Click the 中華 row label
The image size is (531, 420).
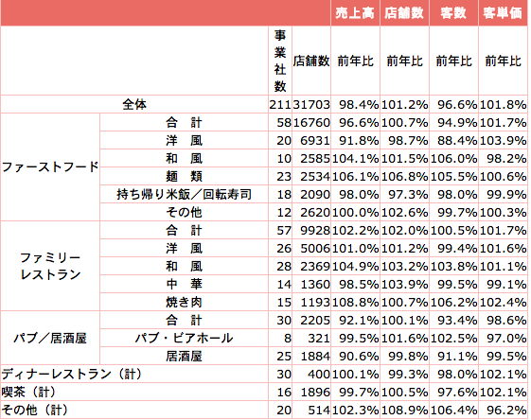[184, 284]
